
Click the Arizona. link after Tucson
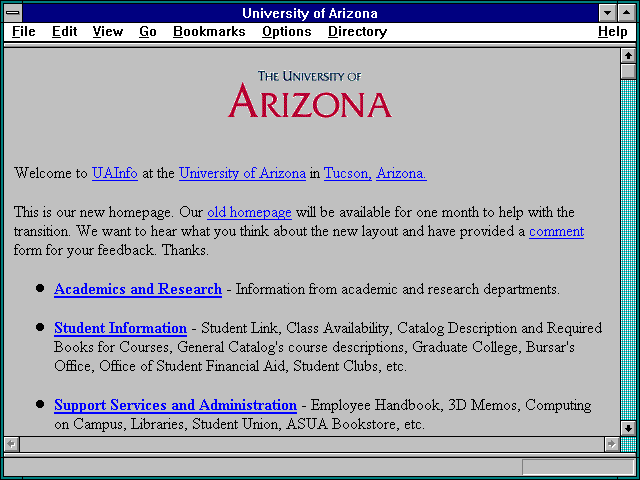(x=401, y=173)
